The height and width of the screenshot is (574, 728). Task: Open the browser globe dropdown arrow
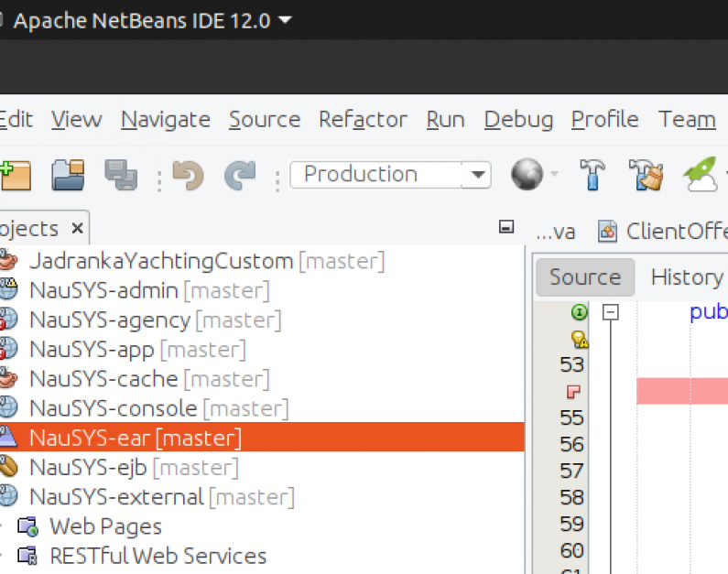click(554, 174)
